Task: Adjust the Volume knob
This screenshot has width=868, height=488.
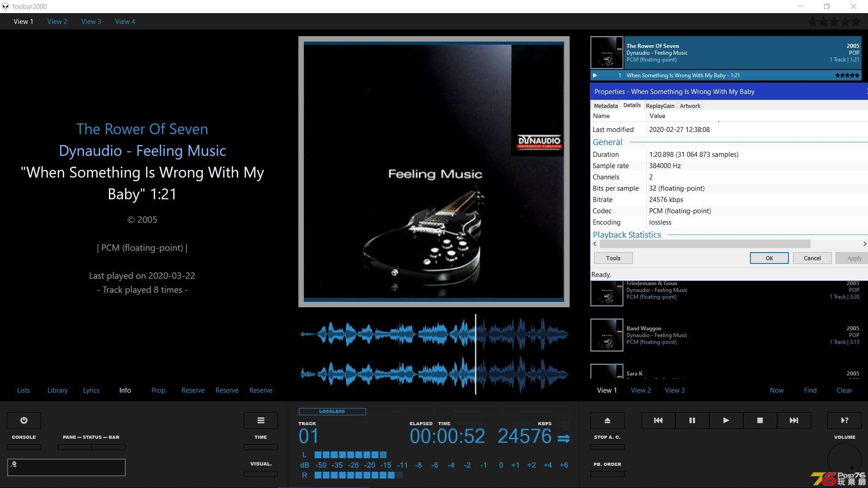Action: point(844,460)
